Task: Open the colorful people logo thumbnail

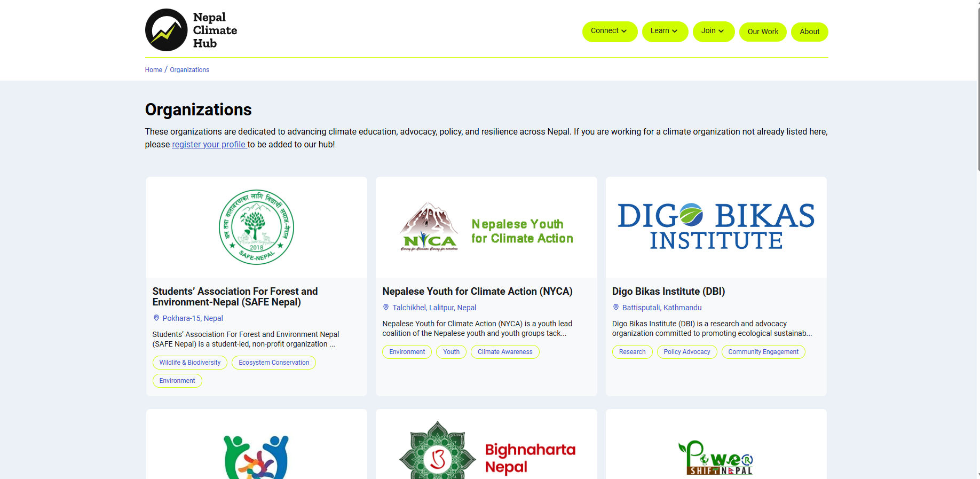Action: (x=256, y=457)
